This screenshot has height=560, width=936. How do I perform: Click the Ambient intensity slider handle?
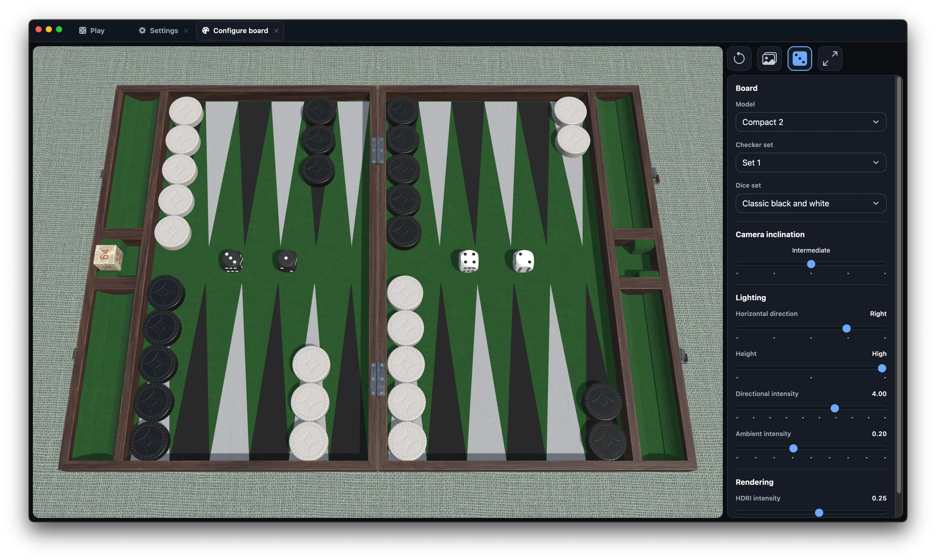tap(793, 448)
